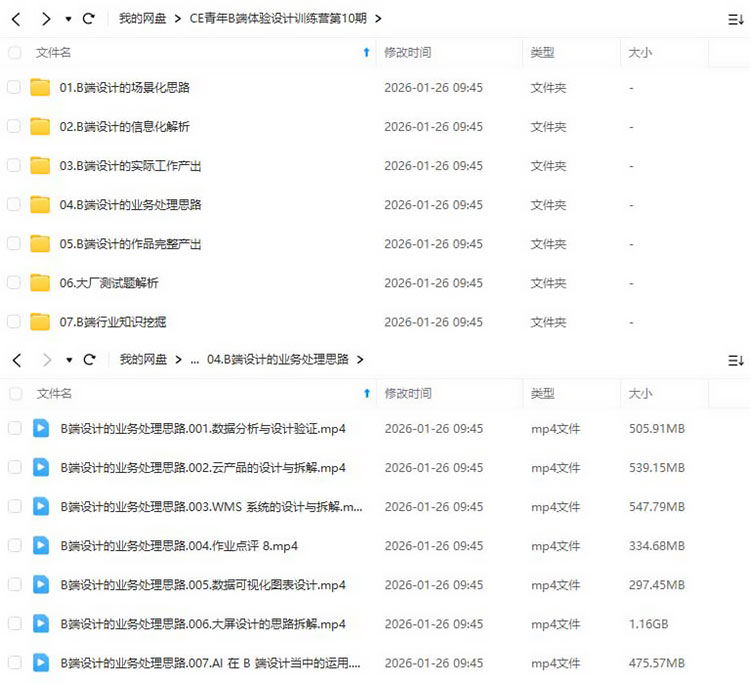Open file 001.数据分析与设计验证.mp4
750x683 pixels.
[x=203, y=429]
